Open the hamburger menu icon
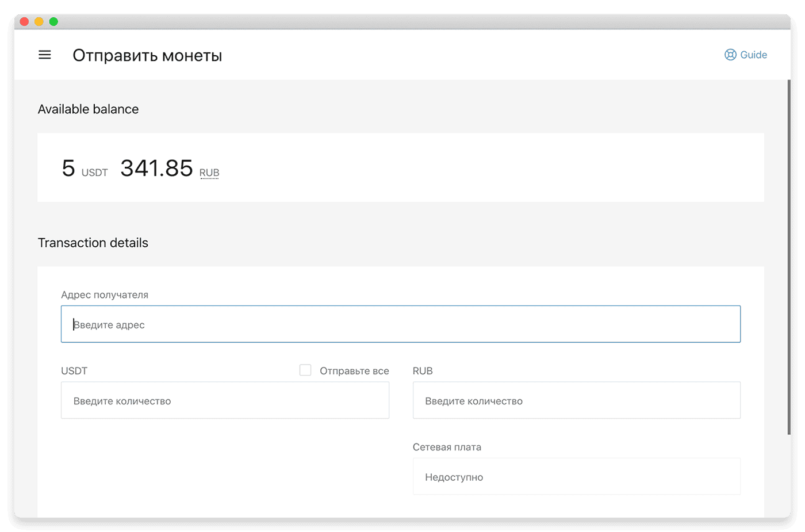 click(x=45, y=55)
